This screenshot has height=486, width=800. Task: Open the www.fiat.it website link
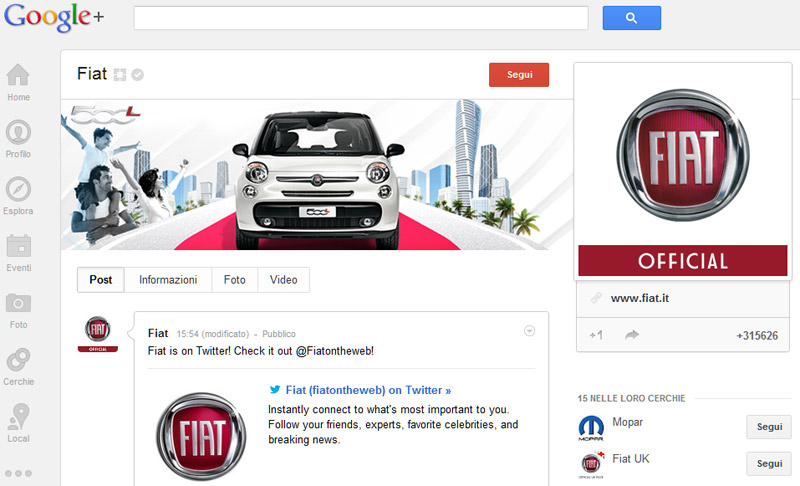coord(640,298)
